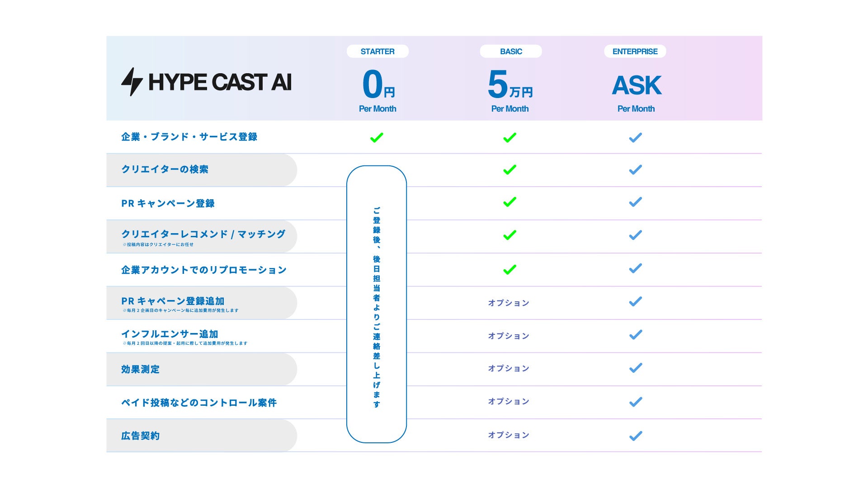Click ENTERPRISE checkmark for クリエイターレコメンド / マッチング
This screenshot has width=868, height=488.
[x=636, y=235]
